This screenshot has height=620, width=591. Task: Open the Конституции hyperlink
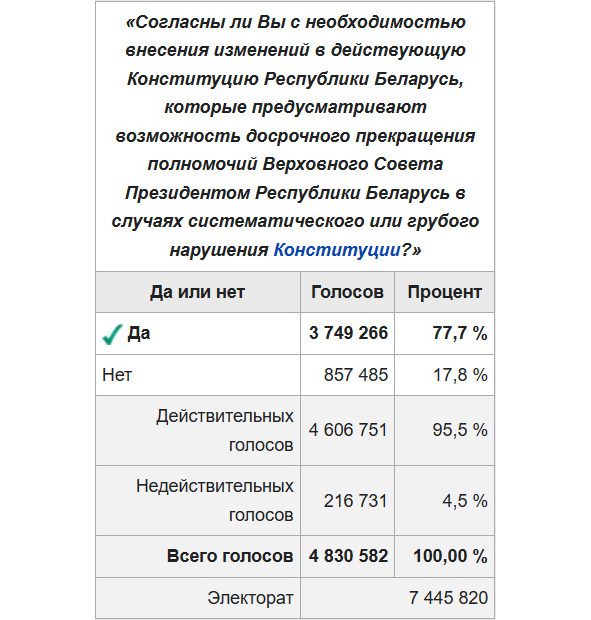(x=337, y=250)
